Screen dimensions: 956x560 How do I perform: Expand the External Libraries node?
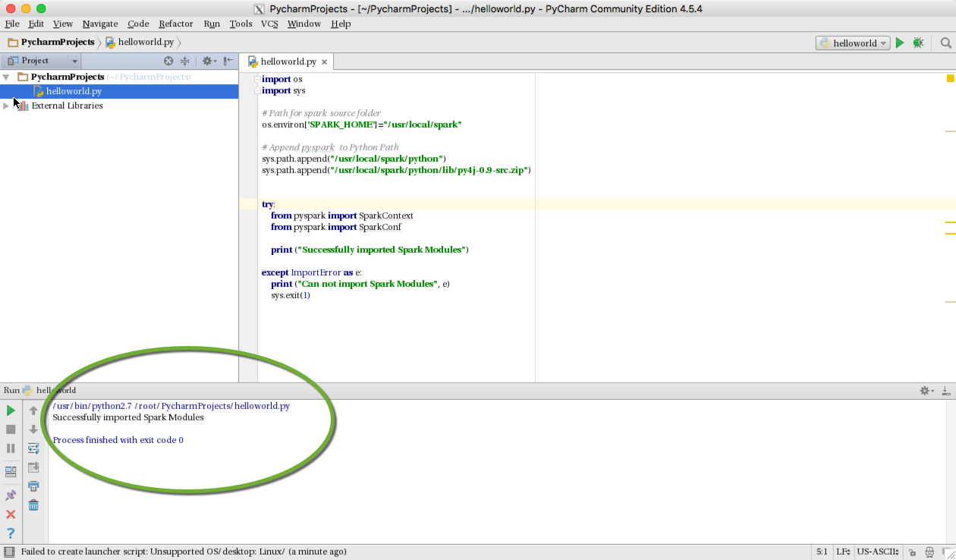click(x=5, y=105)
